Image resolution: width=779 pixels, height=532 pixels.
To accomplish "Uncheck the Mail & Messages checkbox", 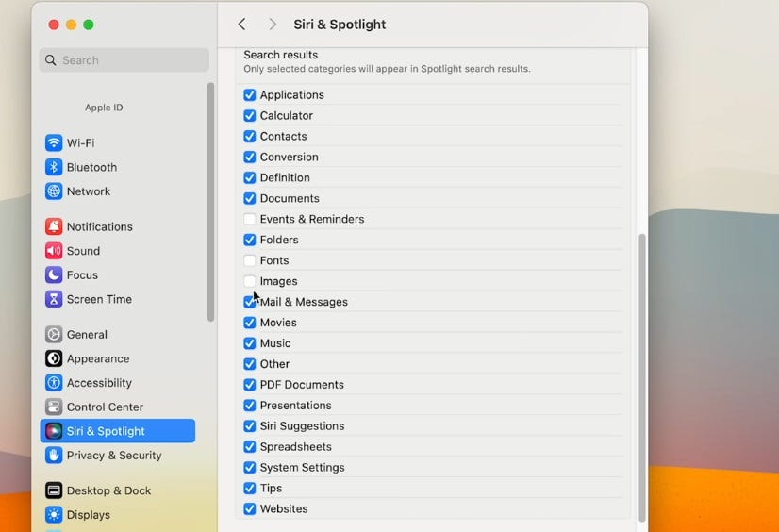I will pos(250,302).
